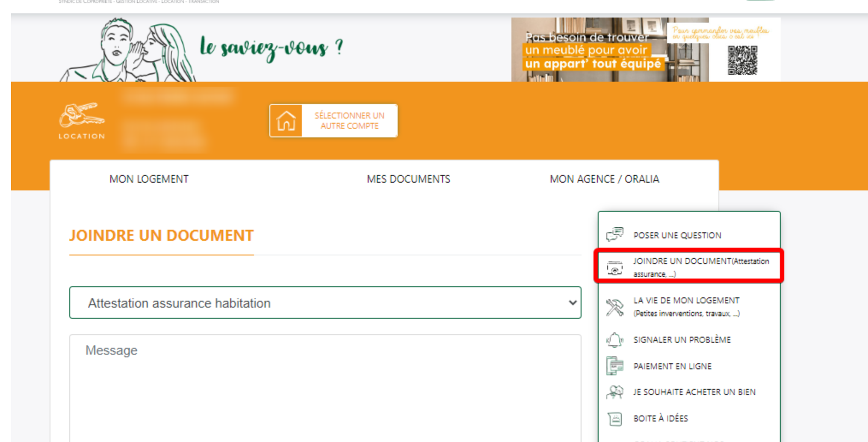
Task: Select Poser une question link
Action: point(677,235)
